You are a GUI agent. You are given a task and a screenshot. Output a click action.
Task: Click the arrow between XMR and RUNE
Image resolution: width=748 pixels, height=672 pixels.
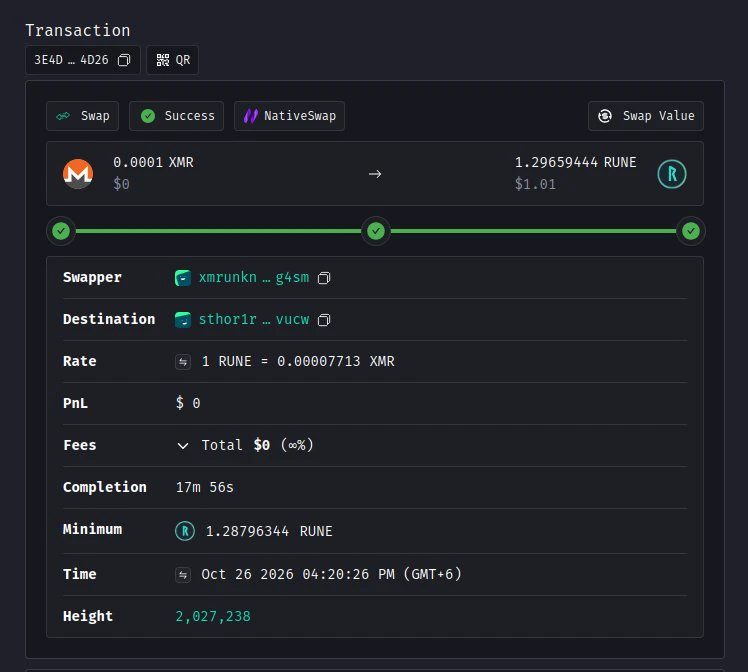pos(375,174)
